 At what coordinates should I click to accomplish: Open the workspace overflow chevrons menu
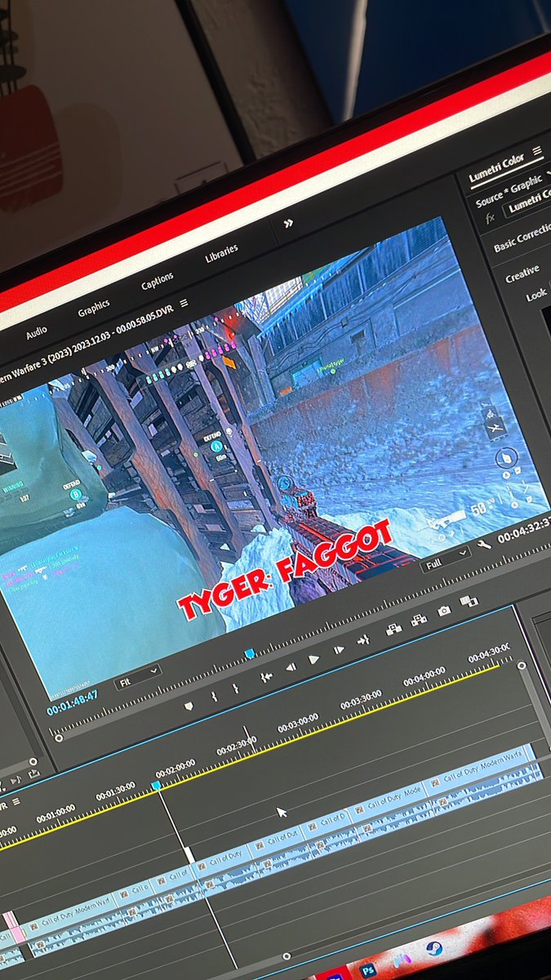point(288,223)
